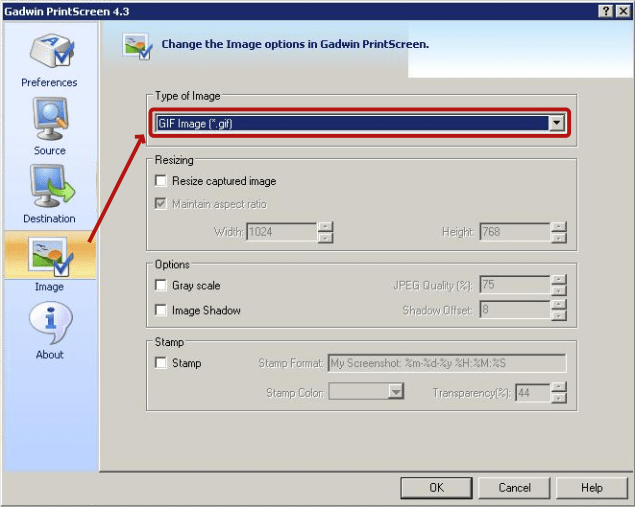The height and width of the screenshot is (507, 635).
Task: Click the Resize captured image label
Action: point(224,181)
